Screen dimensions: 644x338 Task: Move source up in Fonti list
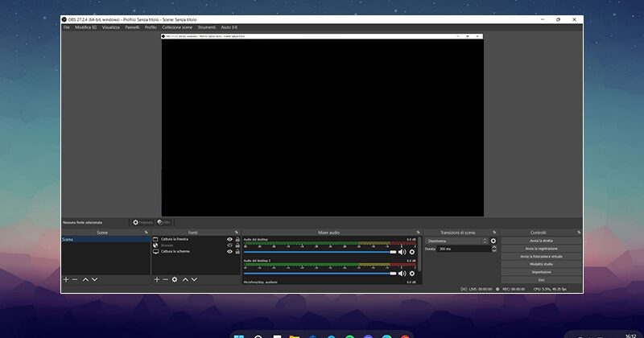tap(185, 279)
